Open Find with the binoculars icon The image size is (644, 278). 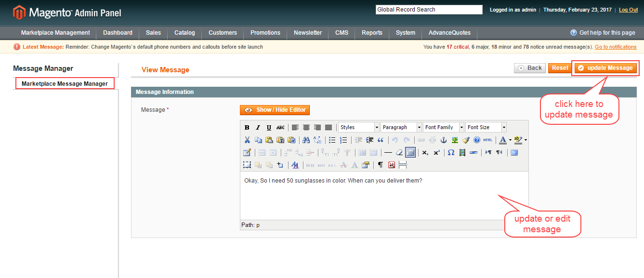point(306,140)
